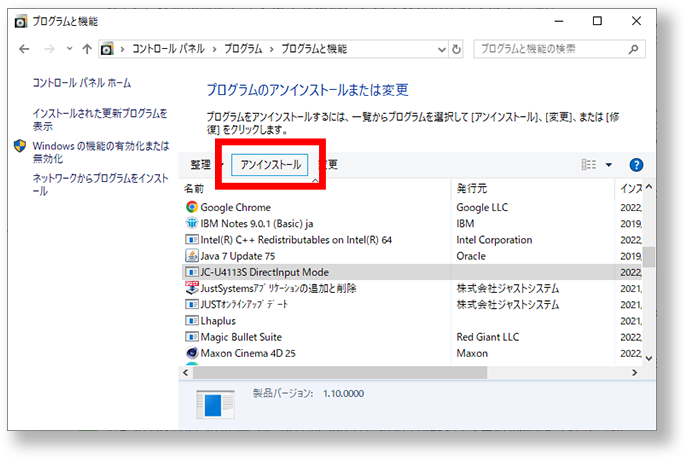Click the Lhaplus program icon
The image size is (686, 459).
(192, 320)
